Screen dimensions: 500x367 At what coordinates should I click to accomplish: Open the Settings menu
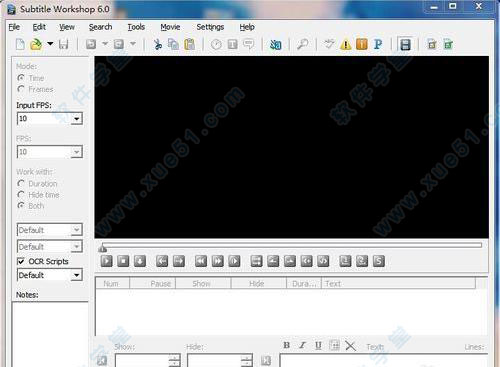pyautogui.click(x=210, y=27)
